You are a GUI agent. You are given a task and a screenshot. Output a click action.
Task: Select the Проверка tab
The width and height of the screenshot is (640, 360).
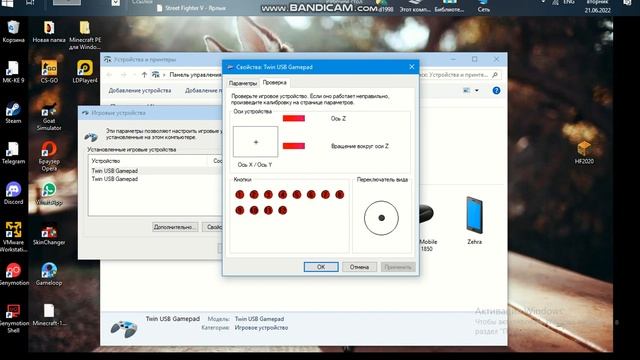click(x=274, y=82)
